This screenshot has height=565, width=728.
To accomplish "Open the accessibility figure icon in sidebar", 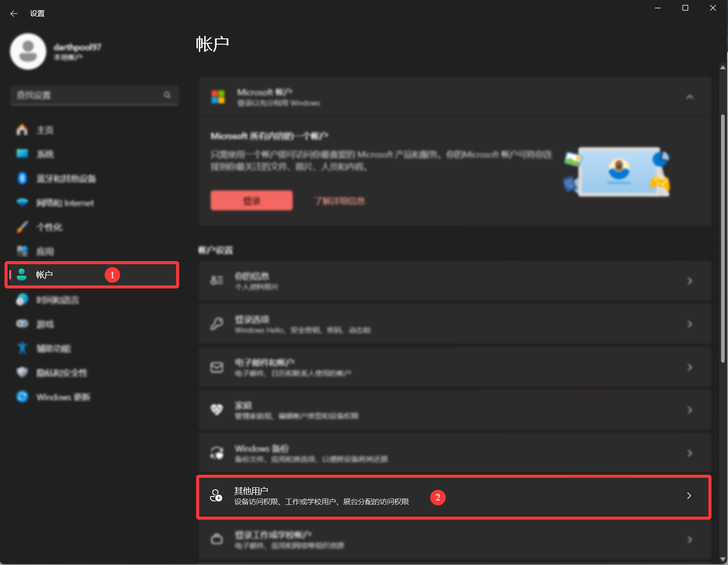I will point(22,348).
